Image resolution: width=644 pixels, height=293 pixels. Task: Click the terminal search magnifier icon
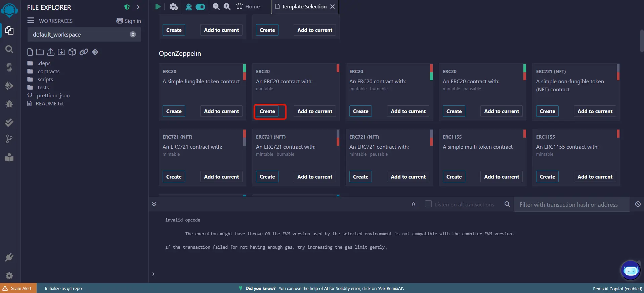tap(507, 204)
